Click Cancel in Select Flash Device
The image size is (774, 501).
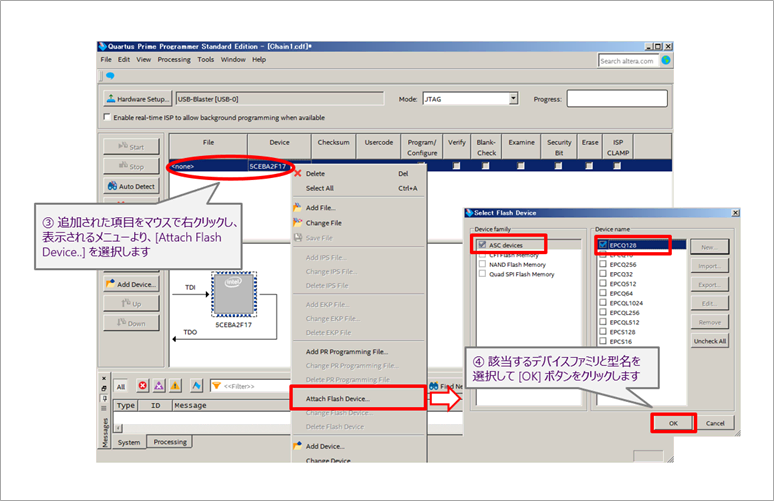[x=715, y=423]
